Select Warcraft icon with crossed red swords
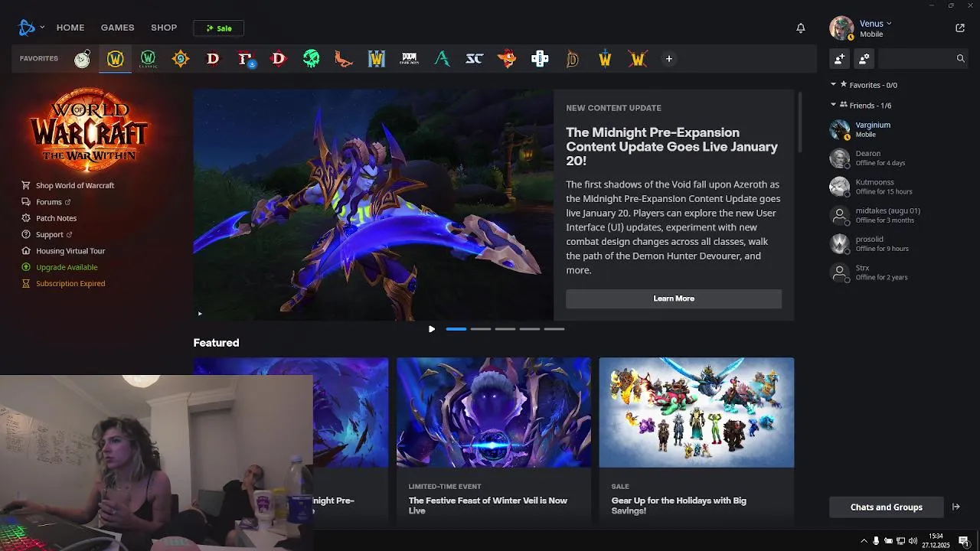 [x=638, y=59]
